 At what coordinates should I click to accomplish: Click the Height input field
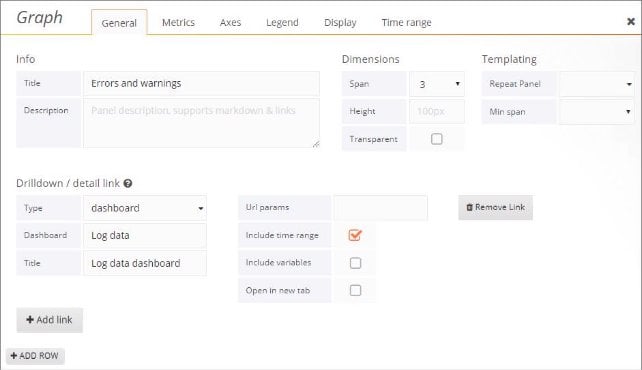coord(437,111)
